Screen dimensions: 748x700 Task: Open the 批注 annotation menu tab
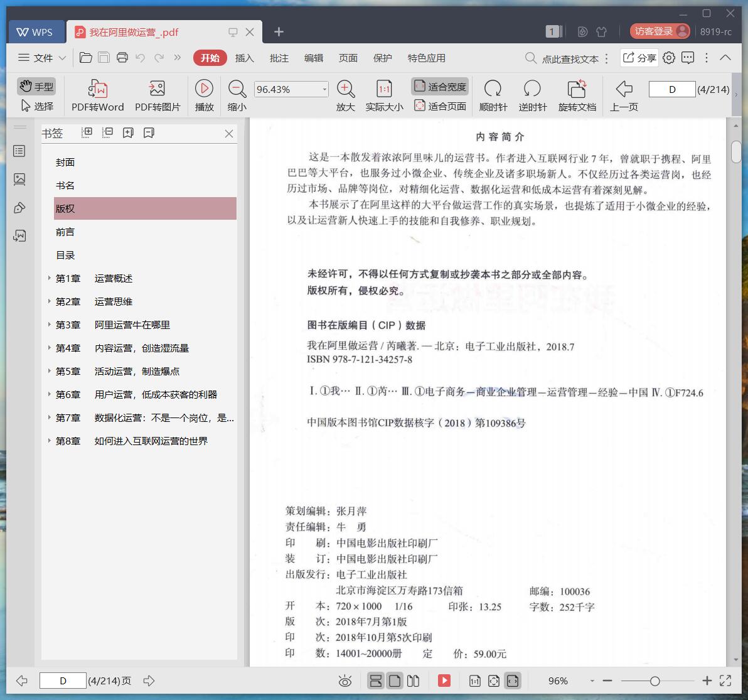coord(279,58)
